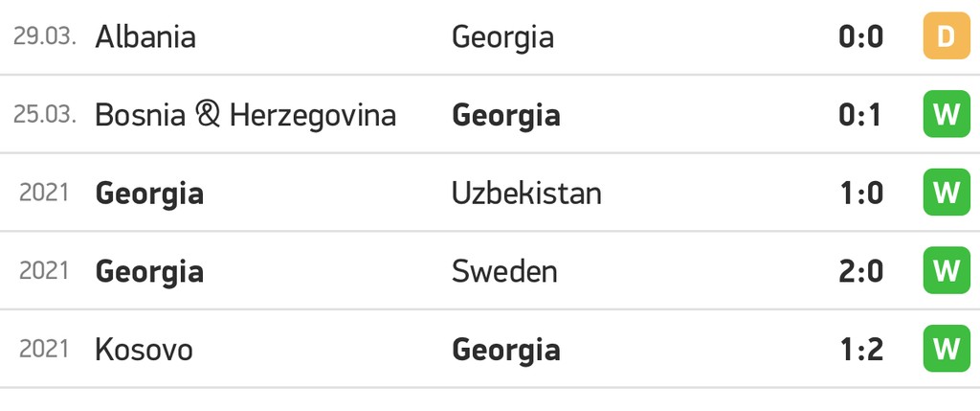Select Georgia in the Albania match row
Viewport: 980px width, 411px height.
point(502,37)
